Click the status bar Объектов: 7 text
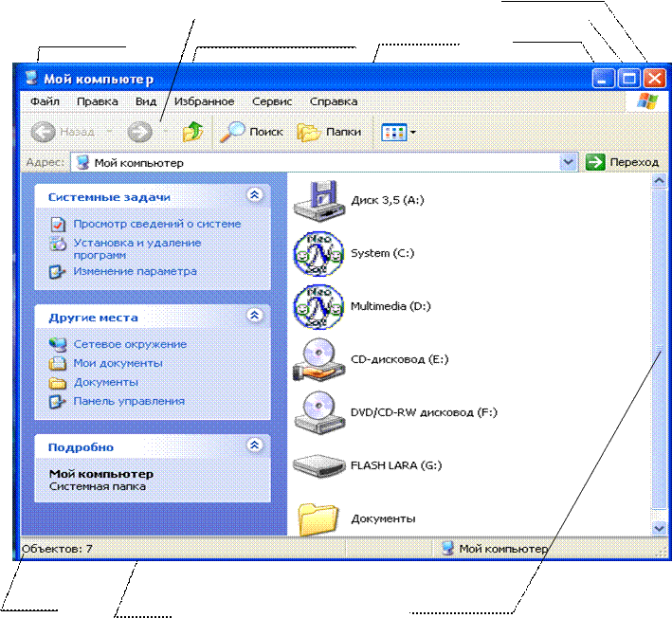 coord(58,549)
